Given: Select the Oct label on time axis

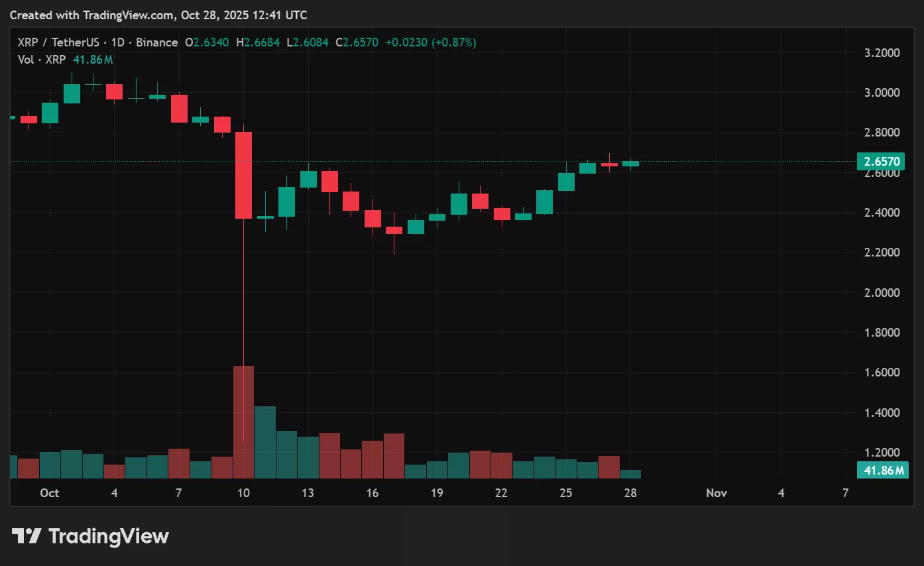Looking at the screenshot, I should [50, 493].
